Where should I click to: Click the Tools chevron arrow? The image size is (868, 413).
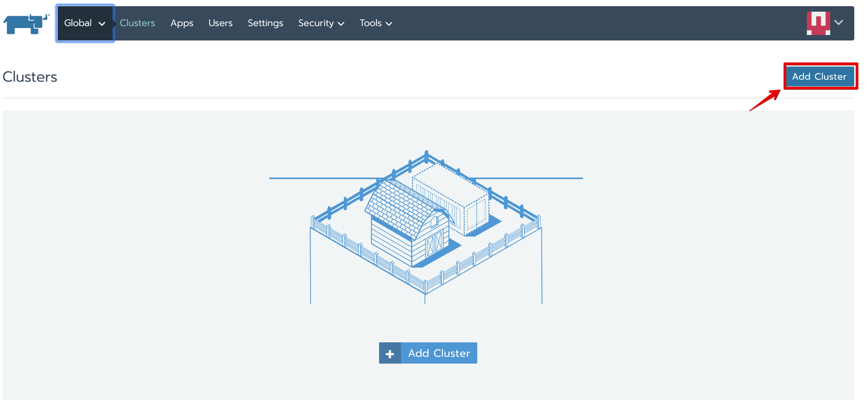[x=389, y=24]
